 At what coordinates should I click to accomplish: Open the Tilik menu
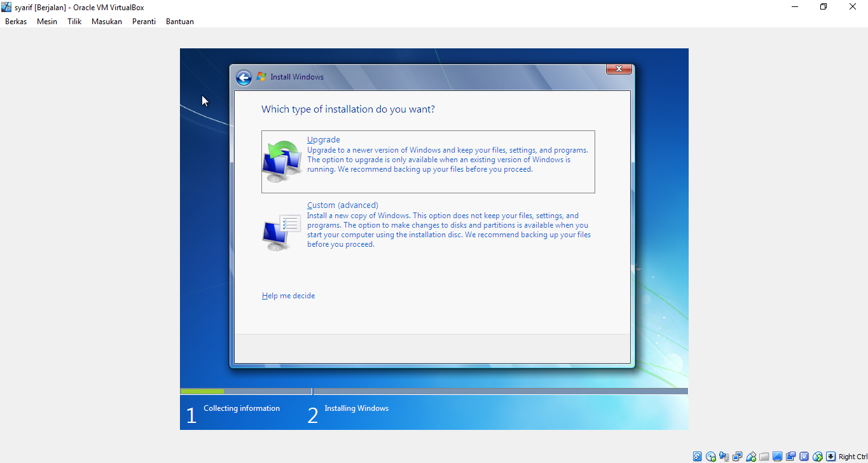coord(74,22)
